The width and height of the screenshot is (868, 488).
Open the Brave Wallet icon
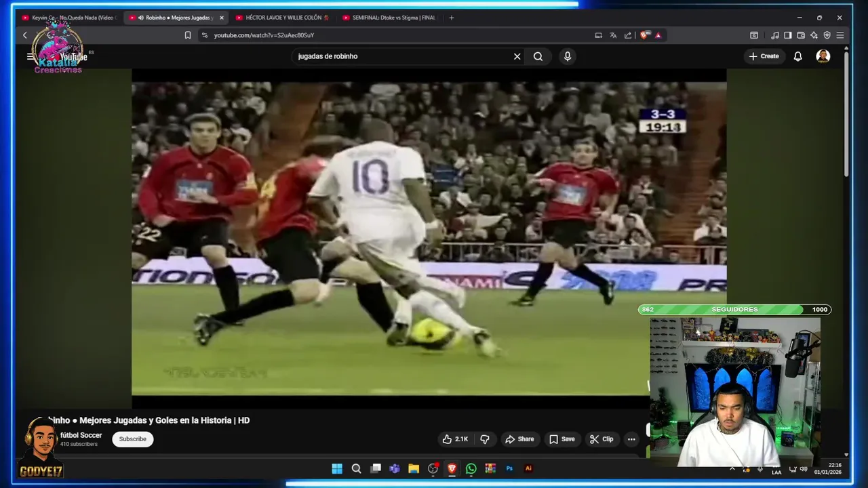click(x=801, y=35)
